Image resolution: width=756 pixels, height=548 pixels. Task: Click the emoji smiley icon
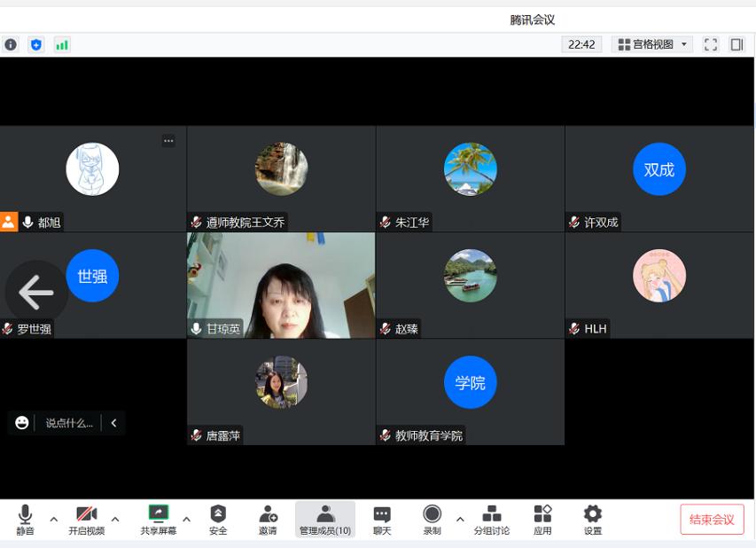[x=21, y=423]
